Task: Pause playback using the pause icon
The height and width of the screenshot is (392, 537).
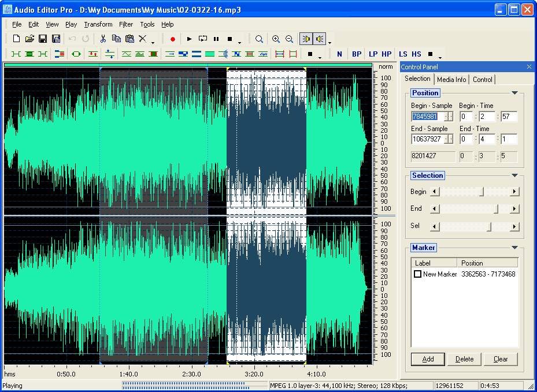Action: [216, 39]
